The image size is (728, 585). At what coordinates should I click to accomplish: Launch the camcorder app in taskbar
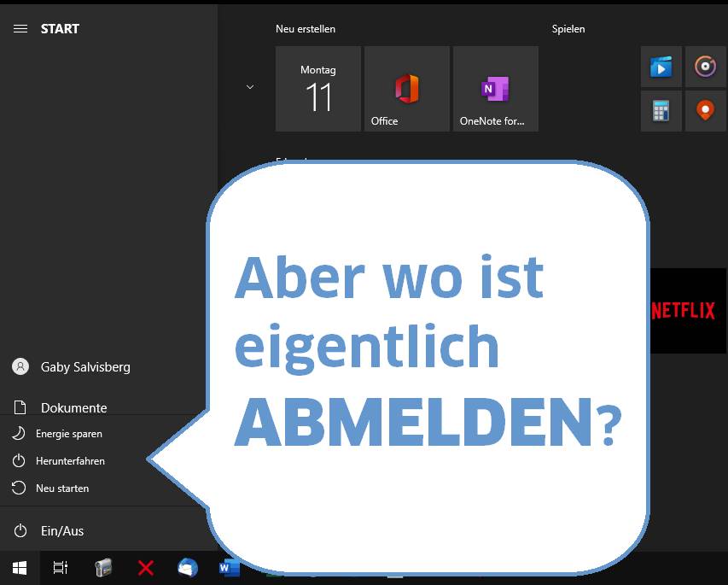point(103,567)
